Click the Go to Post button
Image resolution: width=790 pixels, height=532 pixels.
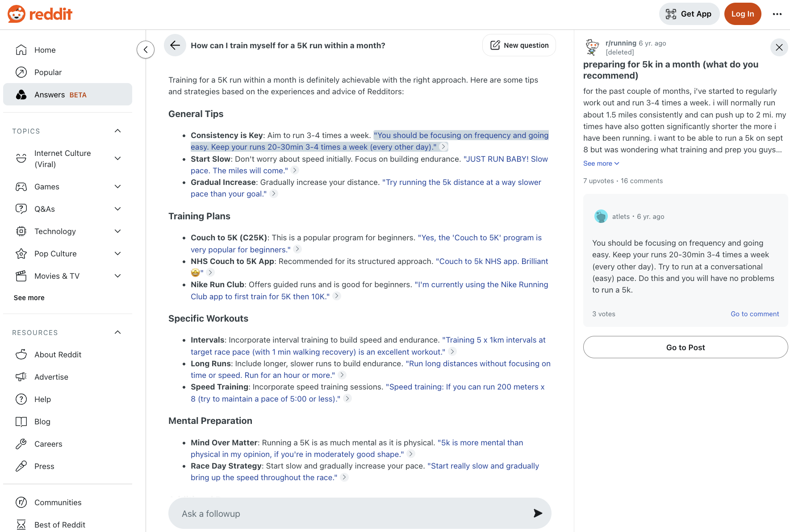click(x=685, y=347)
